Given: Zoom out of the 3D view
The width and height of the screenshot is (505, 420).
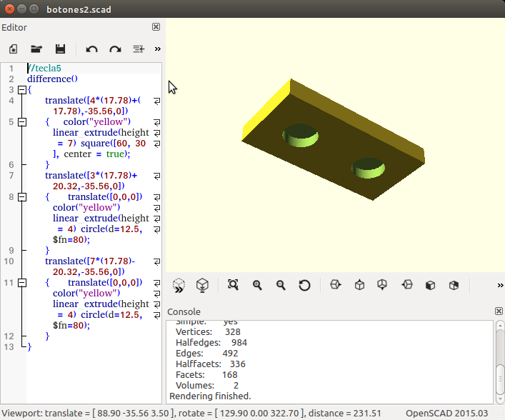Looking at the screenshot, I should (281, 285).
